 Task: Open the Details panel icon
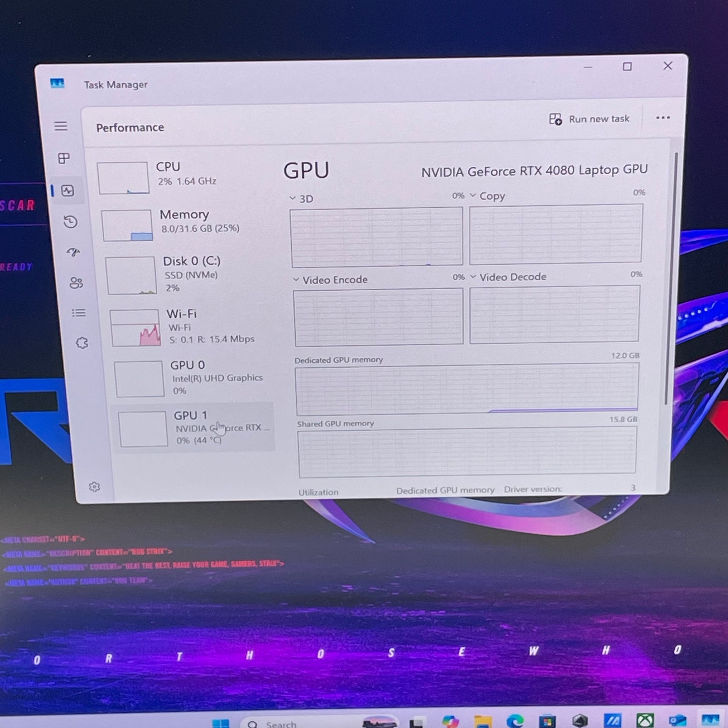click(79, 313)
